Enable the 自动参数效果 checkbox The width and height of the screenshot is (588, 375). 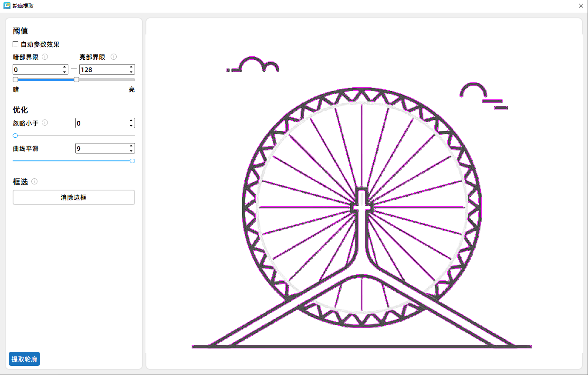click(x=16, y=44)
